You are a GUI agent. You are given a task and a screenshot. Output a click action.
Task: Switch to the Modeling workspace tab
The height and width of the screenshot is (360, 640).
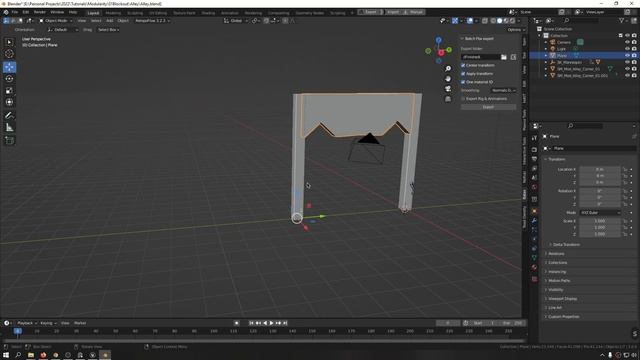113,13
